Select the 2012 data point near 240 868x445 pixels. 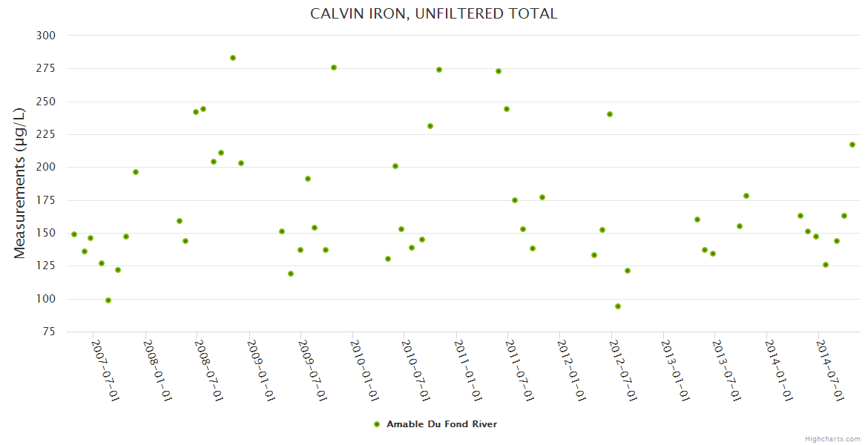pyautogui.click(x=610, y=114)
